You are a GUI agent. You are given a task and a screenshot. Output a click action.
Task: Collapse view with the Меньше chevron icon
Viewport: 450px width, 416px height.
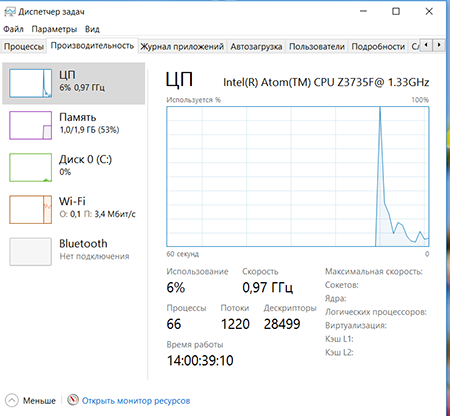(x=12, y=400)
